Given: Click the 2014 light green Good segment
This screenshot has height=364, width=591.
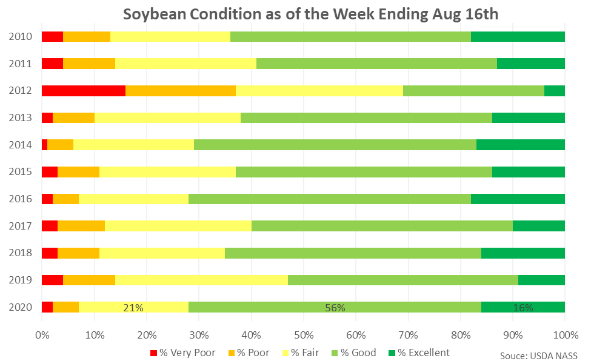Looking at the screenshot, I should point(335,145).
